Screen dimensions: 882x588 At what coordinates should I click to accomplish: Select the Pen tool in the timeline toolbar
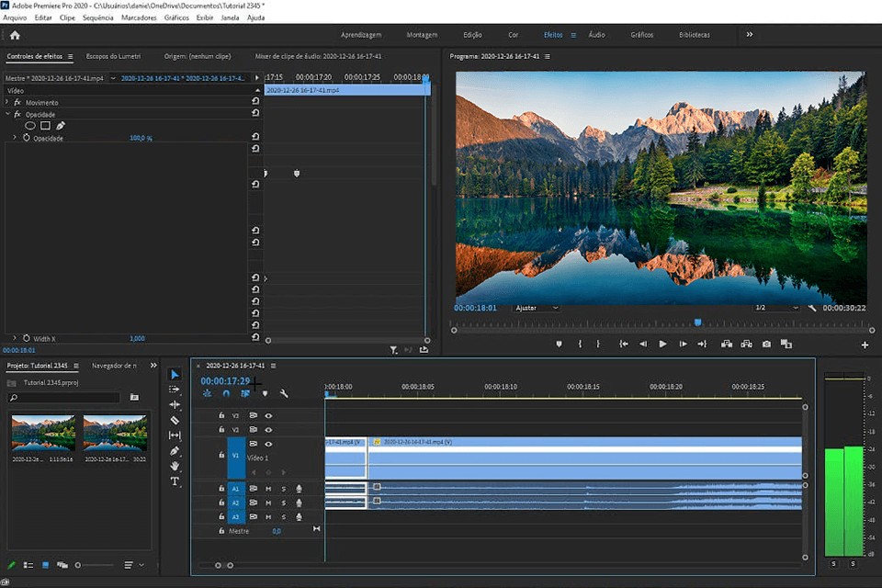(175, 451)
